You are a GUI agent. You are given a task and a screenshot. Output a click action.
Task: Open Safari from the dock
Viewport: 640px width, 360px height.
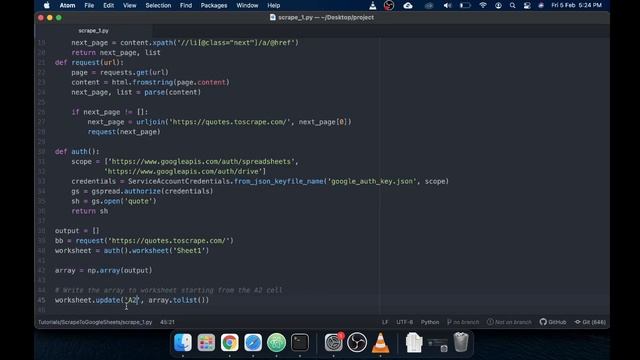pos(253,342)
